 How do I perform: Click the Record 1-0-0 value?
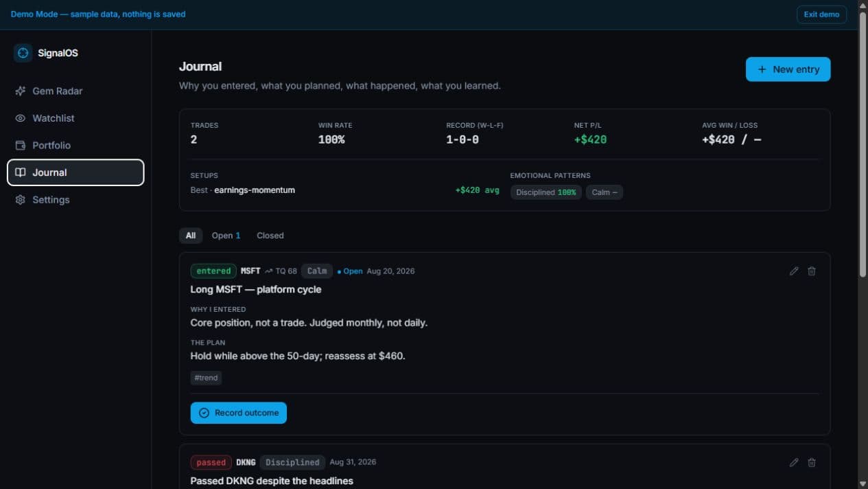coord(462,139)
